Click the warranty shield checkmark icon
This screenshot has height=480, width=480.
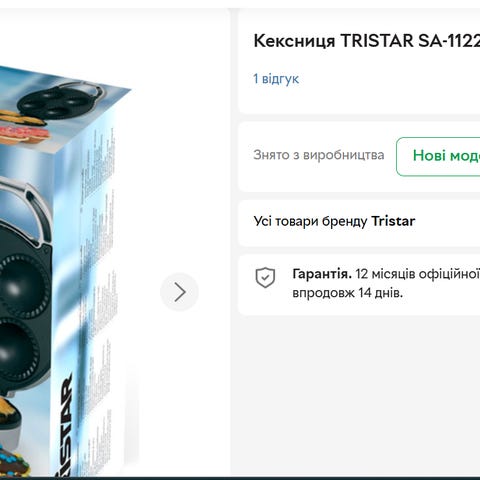(265, 277)
